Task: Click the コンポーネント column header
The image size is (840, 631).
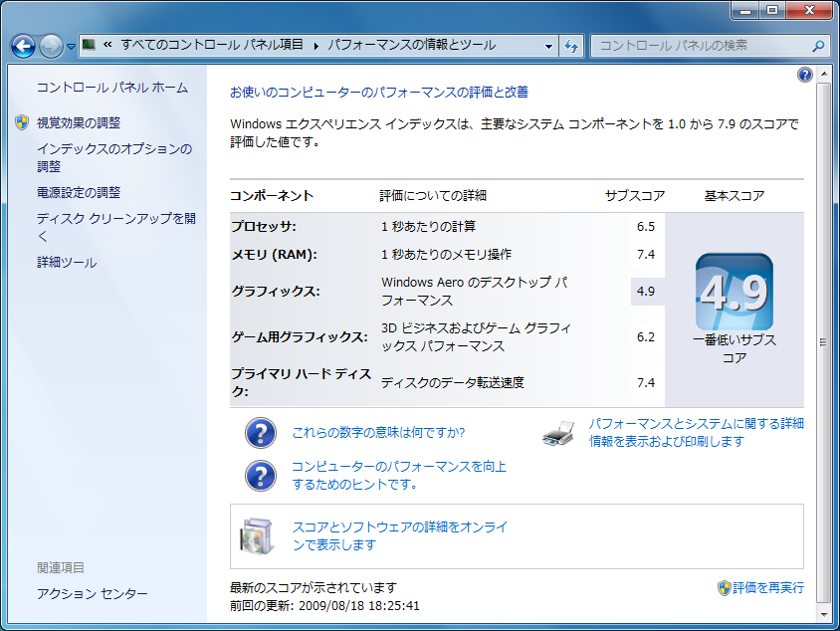Action: coord(272,196)
